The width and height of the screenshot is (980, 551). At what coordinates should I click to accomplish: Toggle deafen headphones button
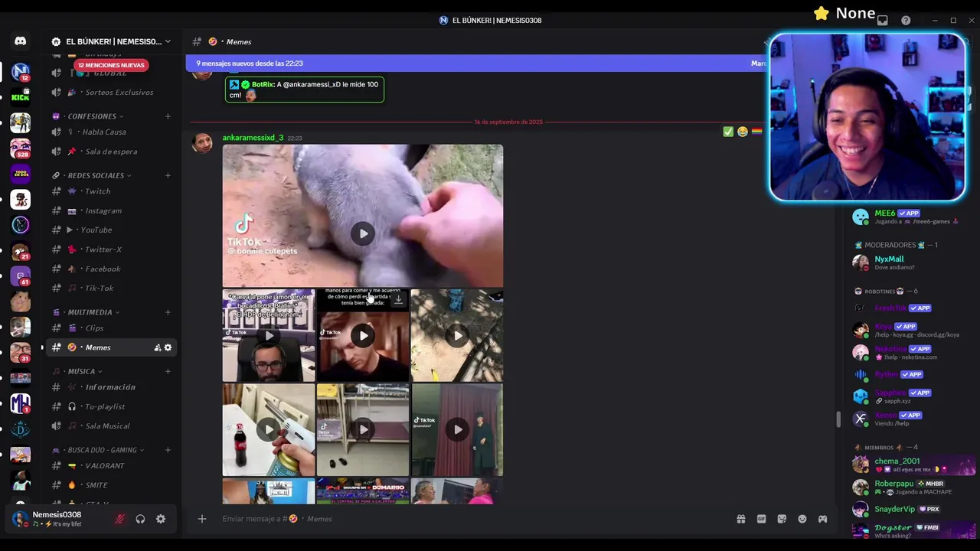(140, 519)
